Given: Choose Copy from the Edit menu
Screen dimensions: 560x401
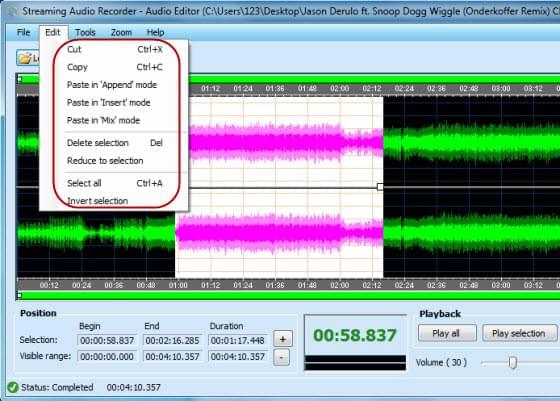Looking at the screenshot, I should tap(115, 67).
